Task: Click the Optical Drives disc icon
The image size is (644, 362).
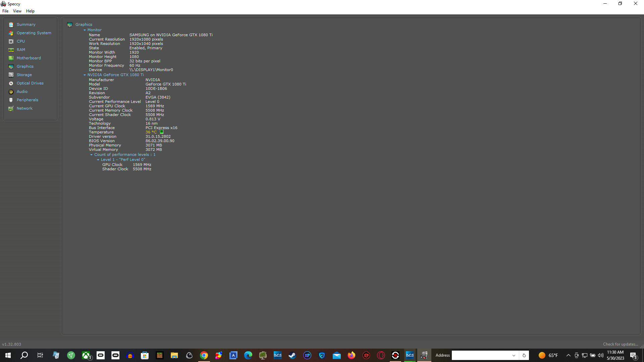Action: point(11,83)
